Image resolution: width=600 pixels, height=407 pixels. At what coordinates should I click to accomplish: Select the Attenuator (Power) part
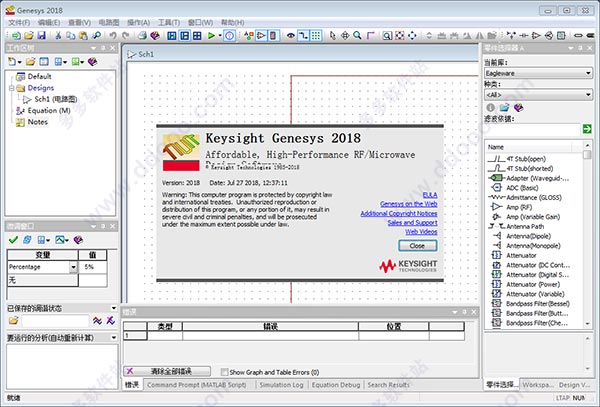click(533, 284)
